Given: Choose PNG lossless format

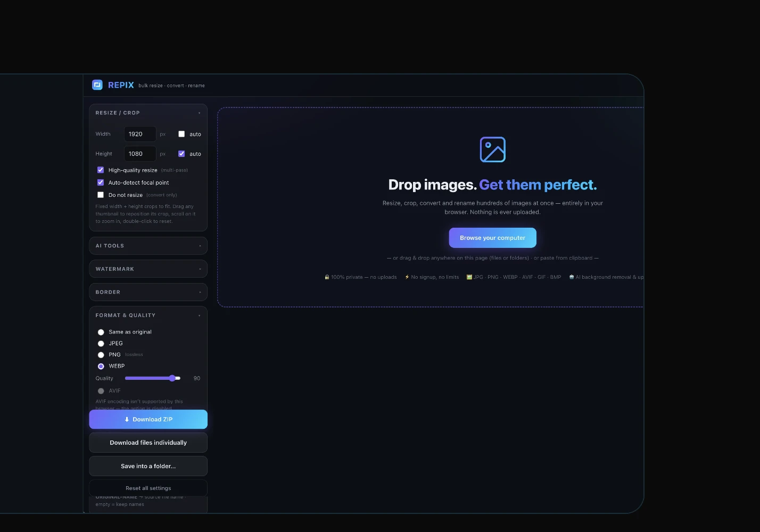Looking at the screenshot, I should click(101, 355).
